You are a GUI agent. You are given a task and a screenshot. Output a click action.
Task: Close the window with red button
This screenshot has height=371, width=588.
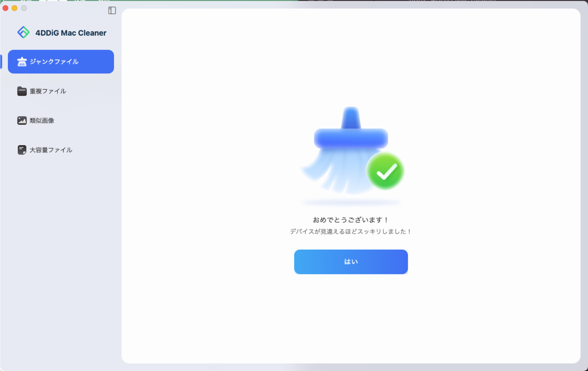pyautogui.click(x=6, y=8)
